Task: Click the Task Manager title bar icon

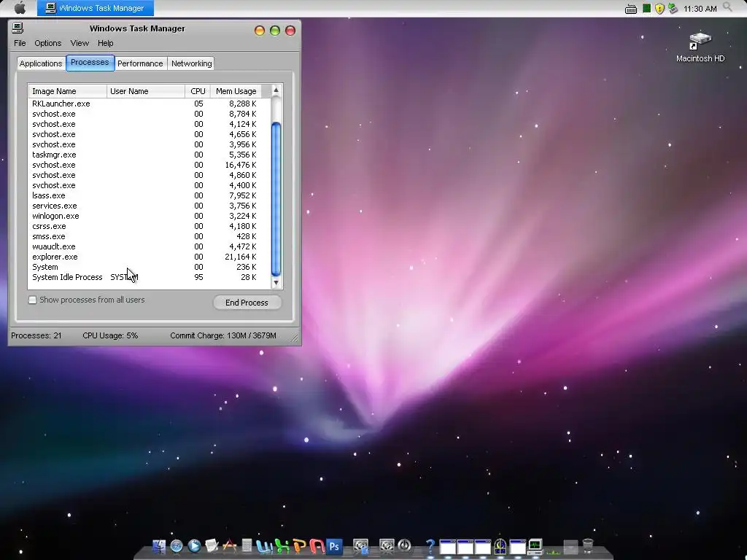Action: [18, 28]
